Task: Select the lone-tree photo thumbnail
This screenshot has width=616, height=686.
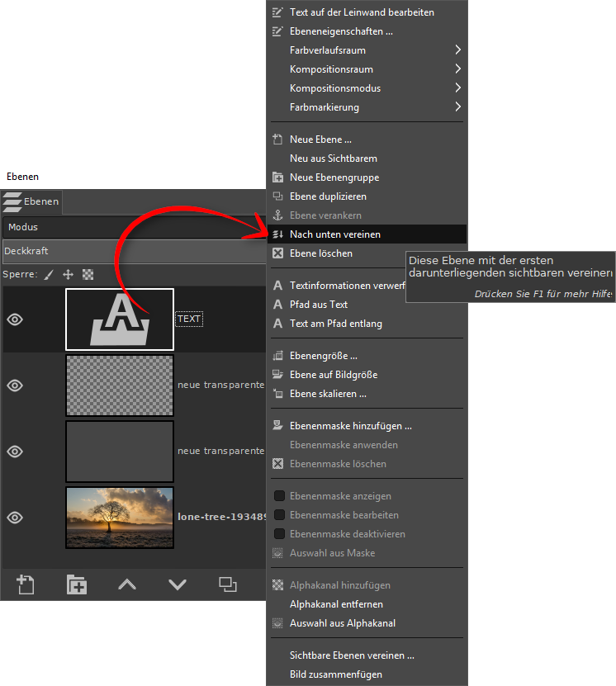Action: 120,518
